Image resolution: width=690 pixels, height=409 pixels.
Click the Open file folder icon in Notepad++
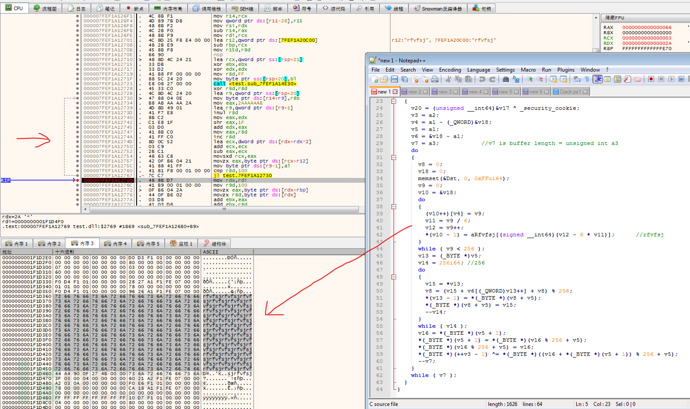point(382,80)
